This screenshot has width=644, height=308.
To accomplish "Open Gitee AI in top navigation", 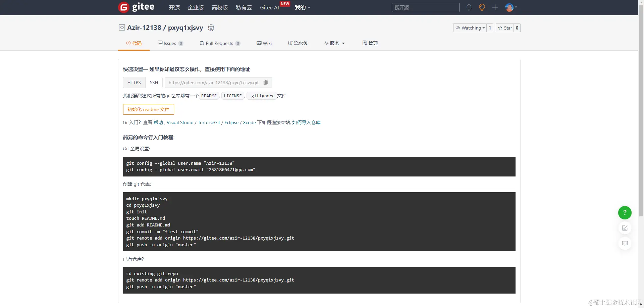I will (x=269, y=7).
